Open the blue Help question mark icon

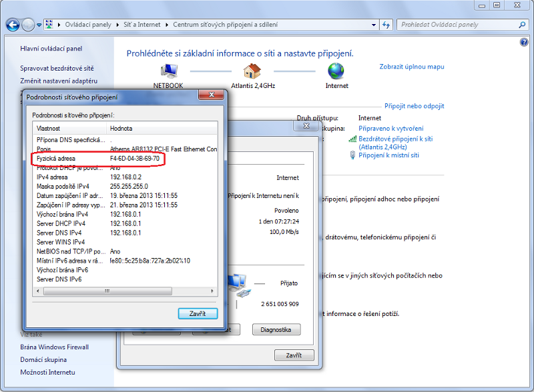(524, 42)
